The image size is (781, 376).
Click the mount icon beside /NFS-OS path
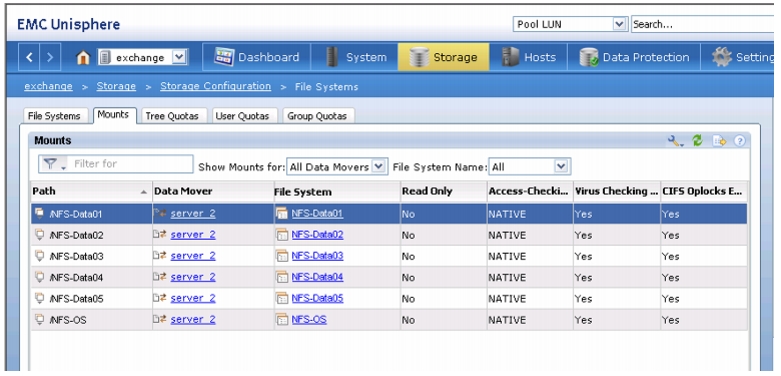40,319
